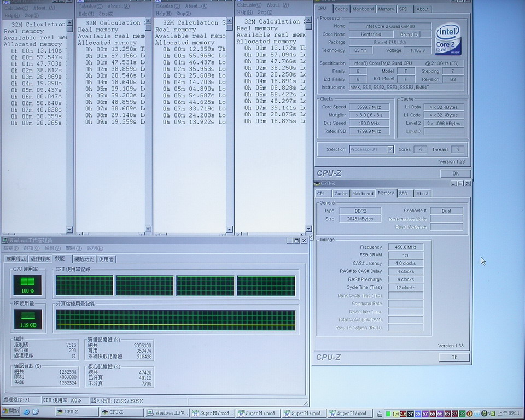Click memory Size field 2048 MBytes
Viewport: 525px width, 420px height.
(360, 219)
